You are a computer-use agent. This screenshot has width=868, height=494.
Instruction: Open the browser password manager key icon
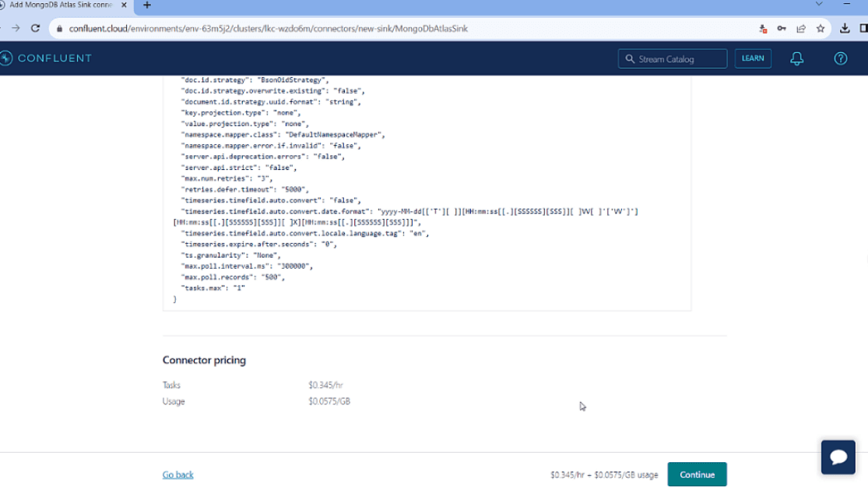tap(782, 28)
